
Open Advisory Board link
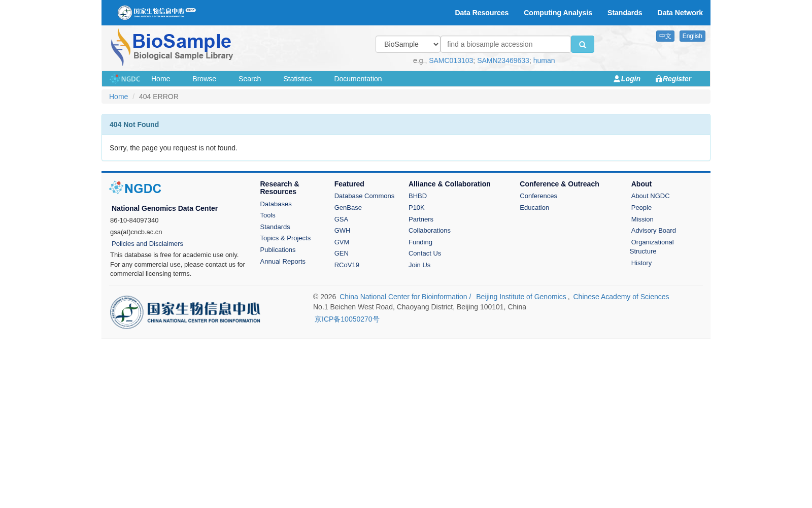[x=653, y=231]
